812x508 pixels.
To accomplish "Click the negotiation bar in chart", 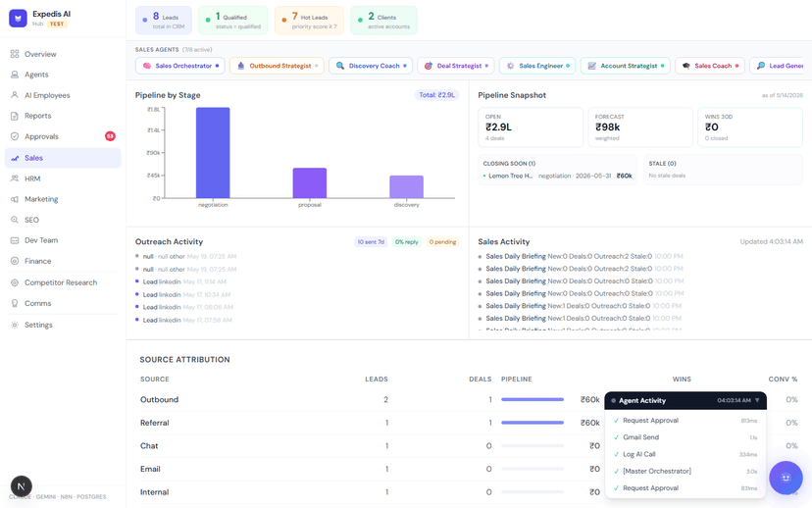I will (x=213, y=153).
